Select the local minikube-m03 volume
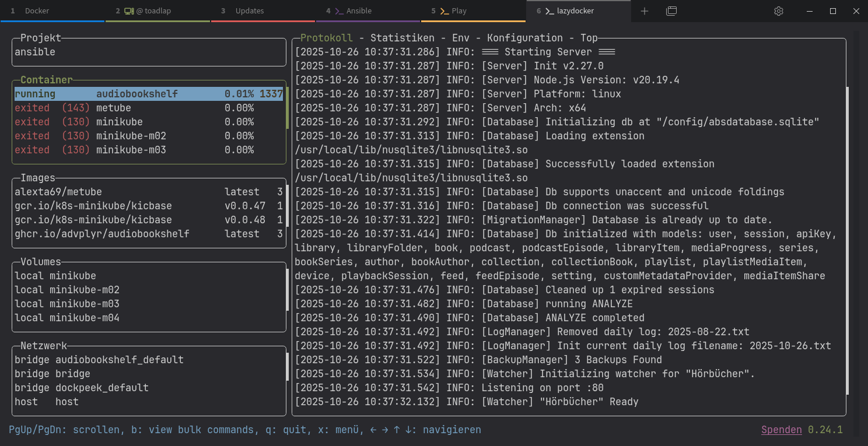Viewport: 868px width, 446px height. pos(67,304)
